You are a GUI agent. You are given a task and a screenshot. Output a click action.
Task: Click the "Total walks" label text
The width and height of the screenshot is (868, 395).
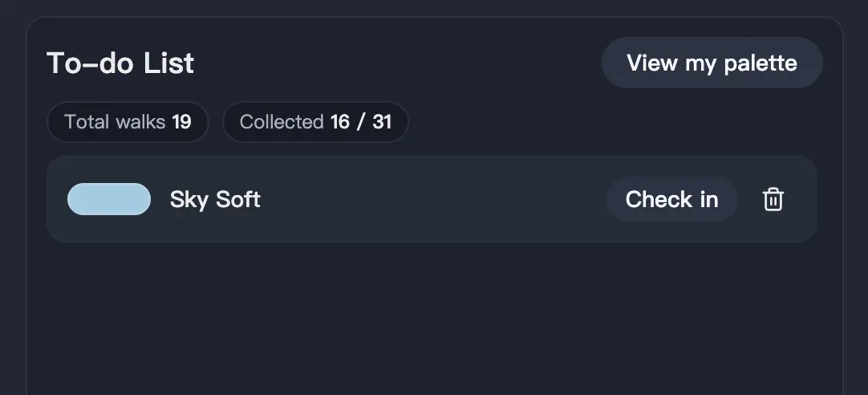(x=115, y=122)
